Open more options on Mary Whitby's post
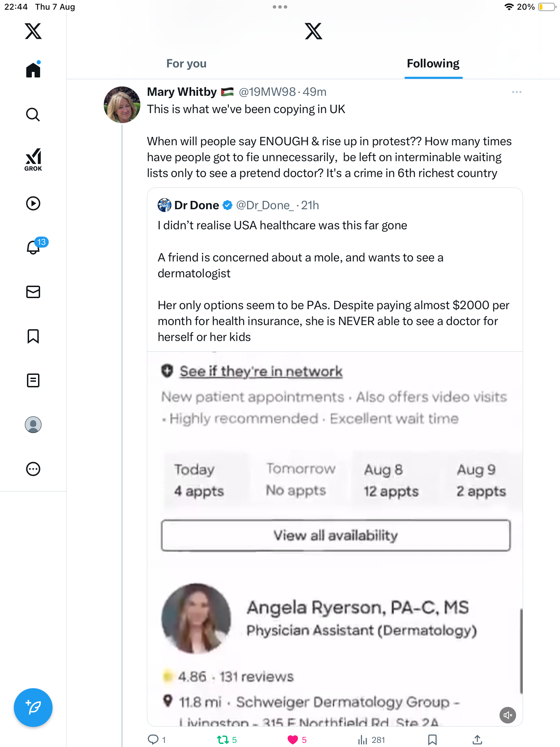 (516, 92)
